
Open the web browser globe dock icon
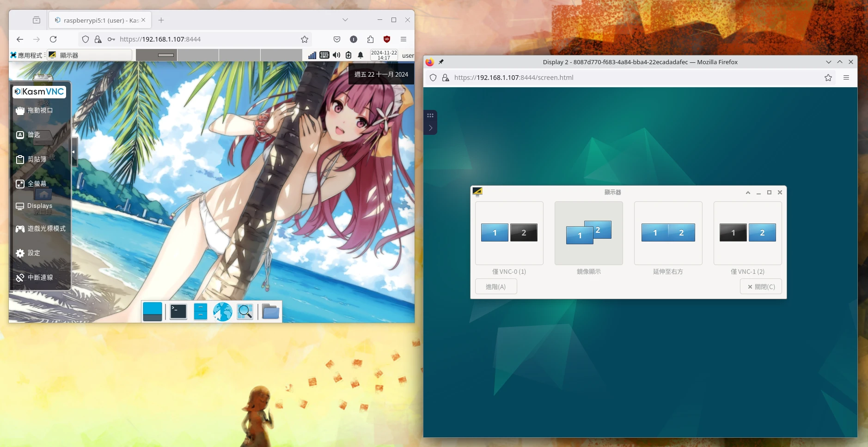[222, 312]
